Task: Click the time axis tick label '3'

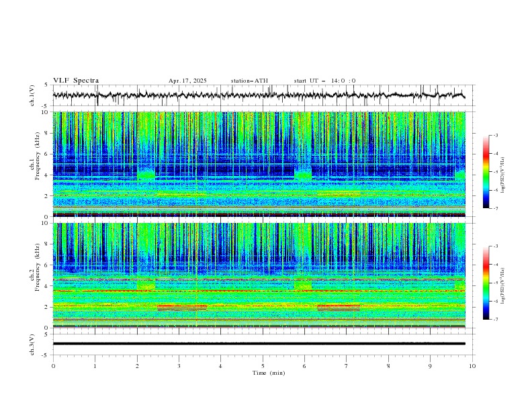Action: click(179, 366)
